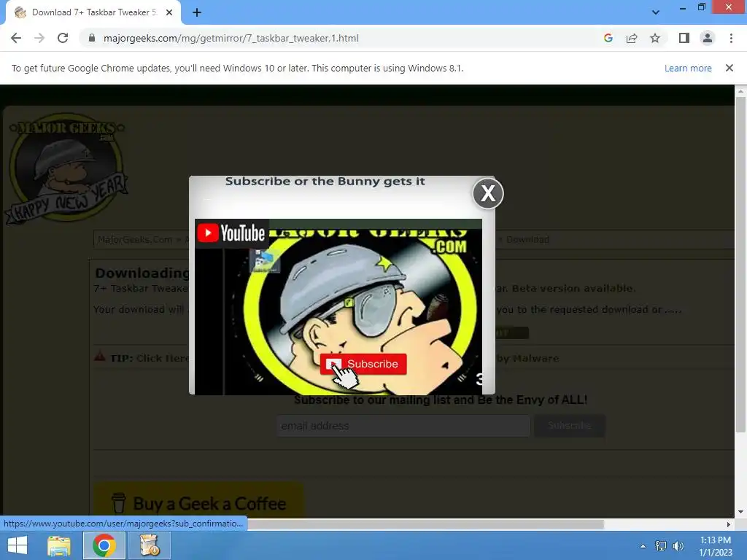
Task: Click the YouTube logo in the popup
Action: tap(231, 233)
